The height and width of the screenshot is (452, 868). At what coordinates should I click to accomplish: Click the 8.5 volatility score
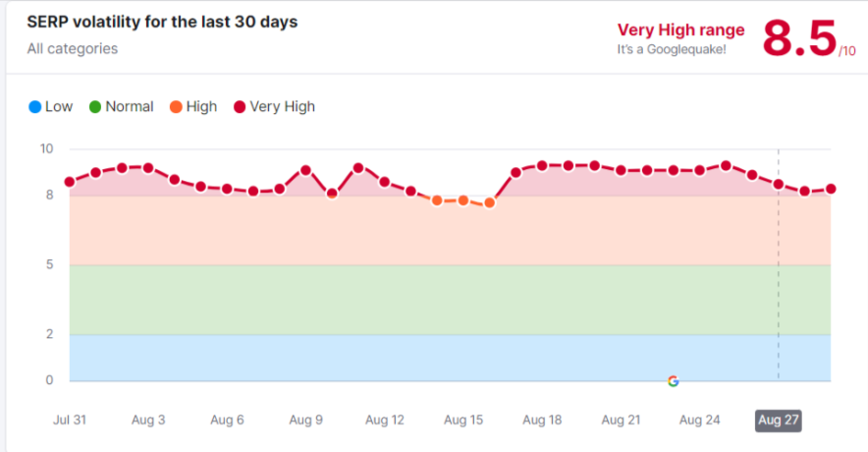point(799,39)
